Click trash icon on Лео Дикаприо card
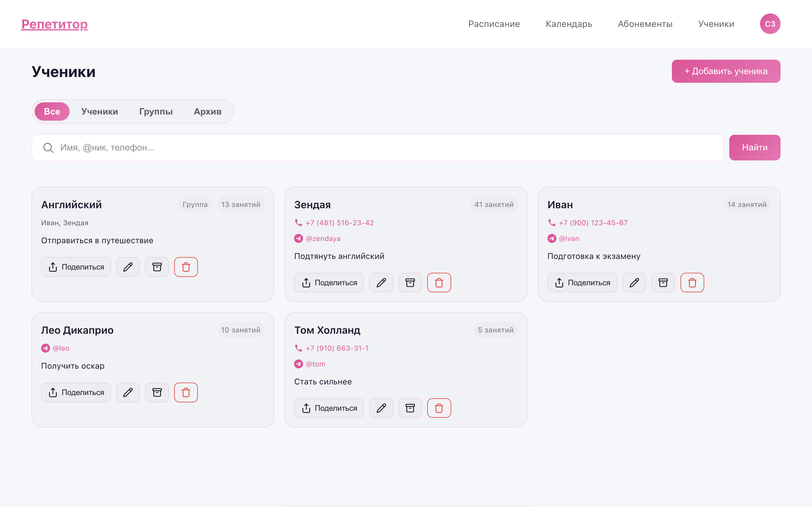Viewport: 812px width, 507px height. pyautogui.click(x=186, y=392)
